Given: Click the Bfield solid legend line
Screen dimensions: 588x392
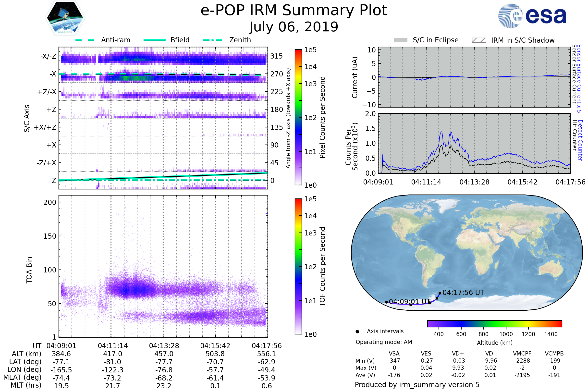Looking at the screenshot, I should pyautogui.click(x=155, y=40).
